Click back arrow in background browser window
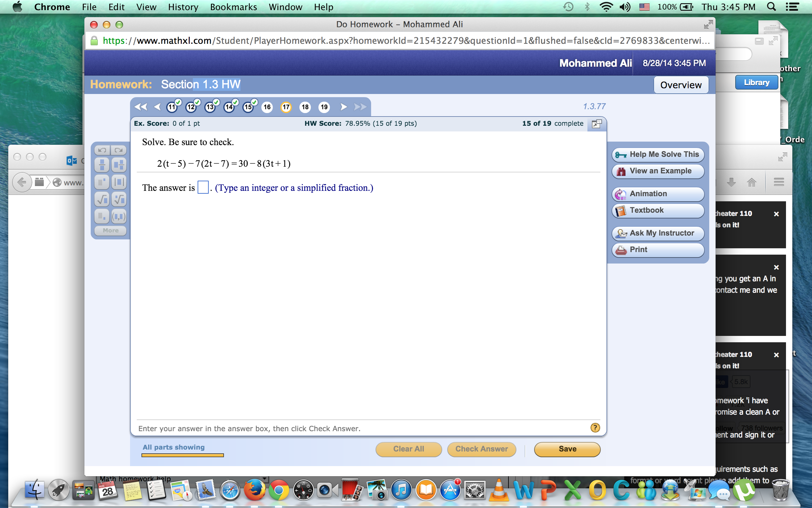This screenshot has height=508, width=812. point(22,183)
